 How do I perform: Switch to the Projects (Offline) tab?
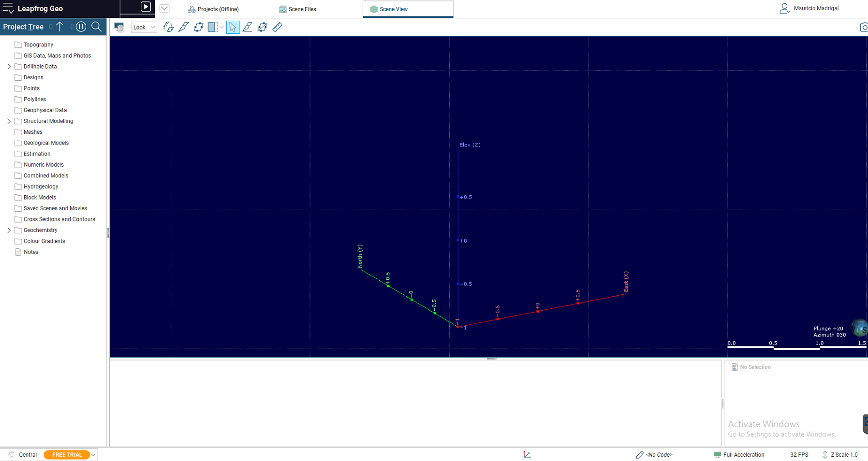[x=213, y=9]
